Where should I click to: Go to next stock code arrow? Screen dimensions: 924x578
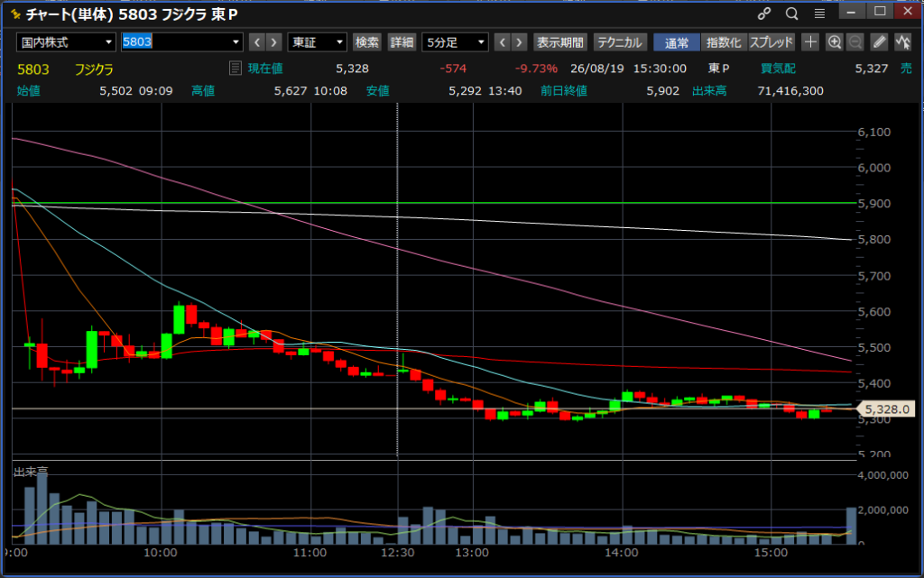pos(273,42)
